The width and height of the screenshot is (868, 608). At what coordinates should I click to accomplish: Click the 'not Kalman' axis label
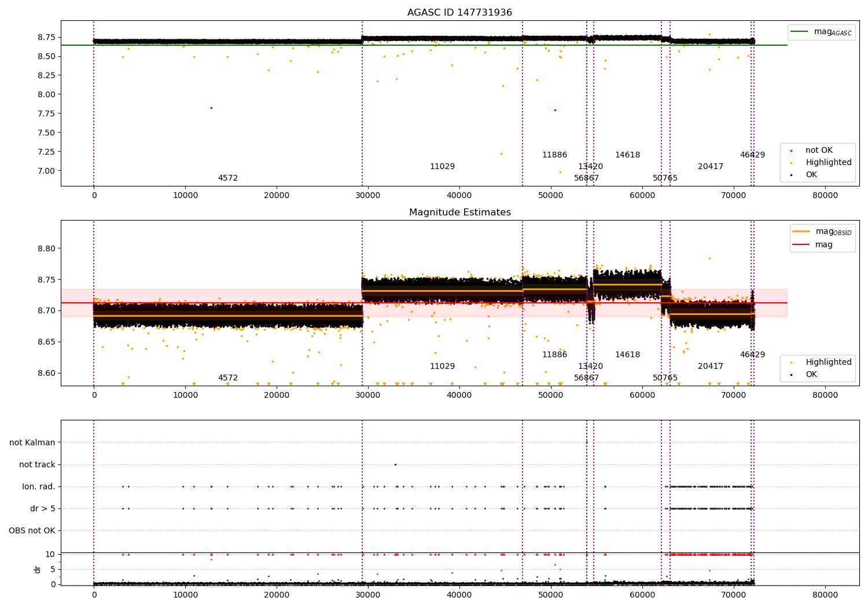[32, 442]
